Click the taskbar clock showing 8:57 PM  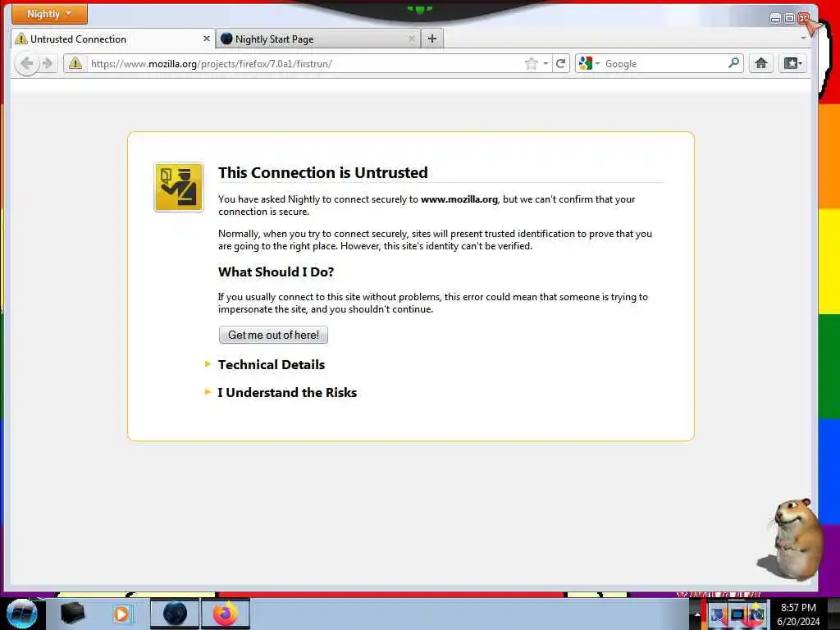click(x=798, y=614)
